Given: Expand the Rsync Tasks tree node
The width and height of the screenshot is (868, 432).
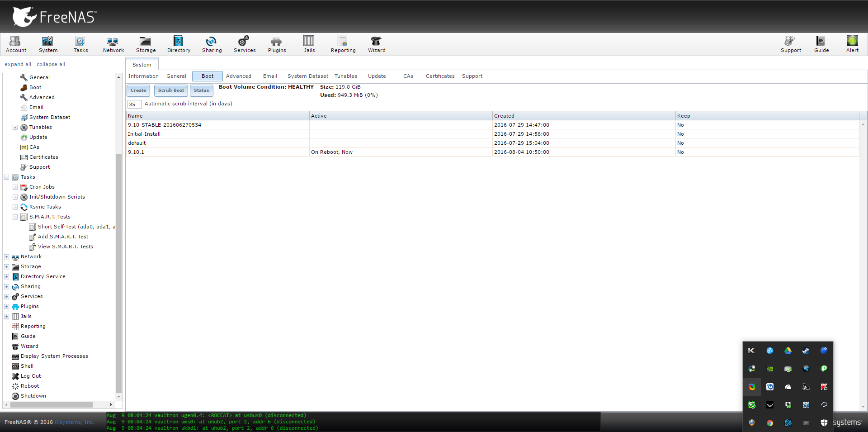Looking at the screenshot, I should click(15, 207).
